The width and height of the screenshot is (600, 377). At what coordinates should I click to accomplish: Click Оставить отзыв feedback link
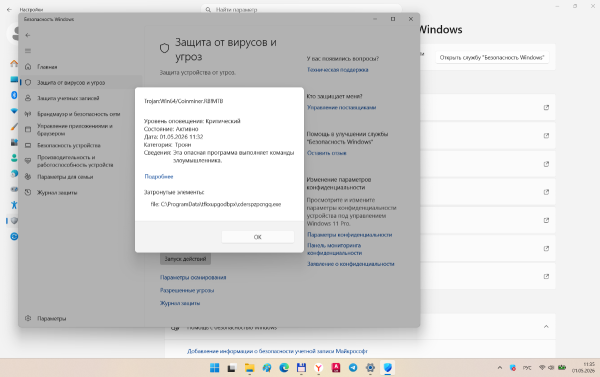[326, 153]
